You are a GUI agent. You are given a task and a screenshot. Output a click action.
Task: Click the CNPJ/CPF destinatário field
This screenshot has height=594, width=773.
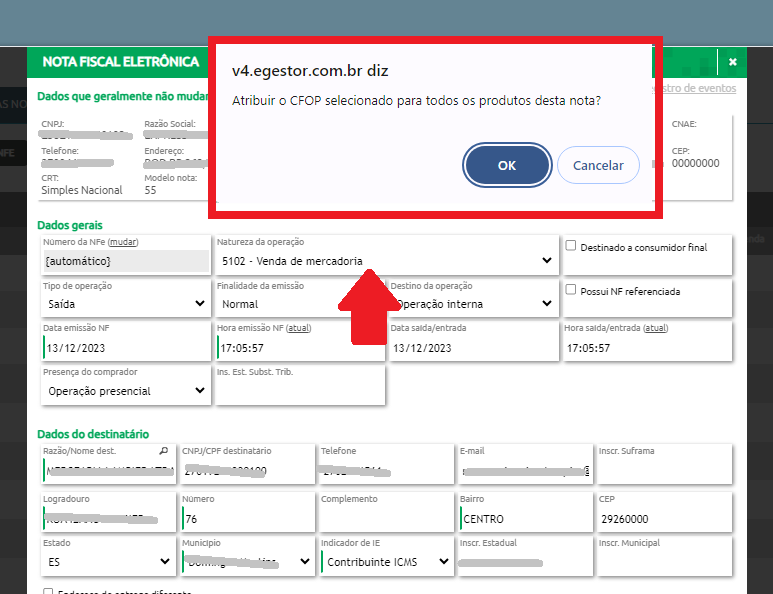coord(247,470)
